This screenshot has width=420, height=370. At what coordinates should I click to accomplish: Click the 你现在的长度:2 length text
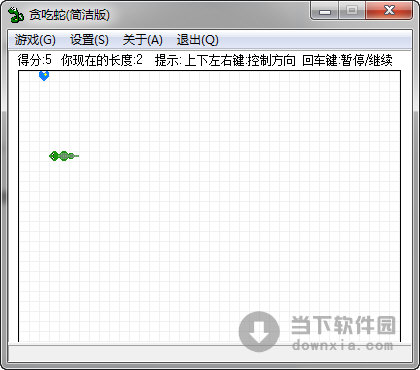click(102, 60)
